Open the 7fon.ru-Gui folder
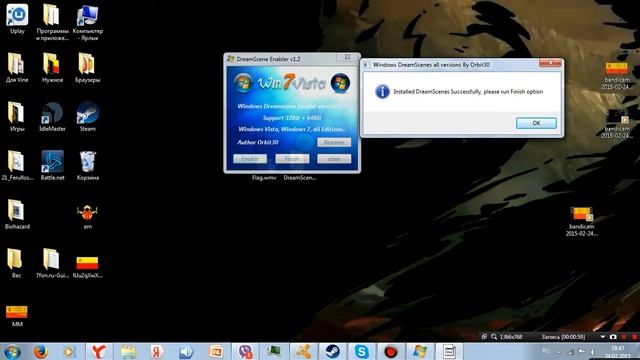The height and width of the screenshot is (360, 640). coord(52,264)
